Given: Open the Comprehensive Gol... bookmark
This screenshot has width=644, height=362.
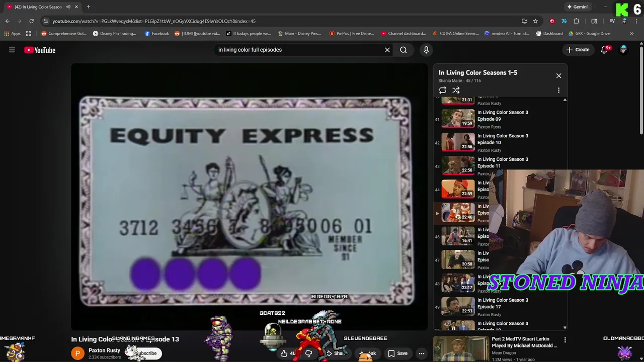Looking at the screenshot, I should click(x=64, y=34).
